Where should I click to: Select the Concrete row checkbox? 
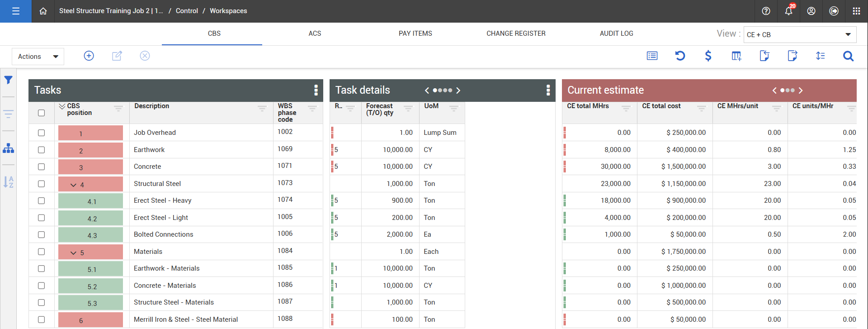42,167
